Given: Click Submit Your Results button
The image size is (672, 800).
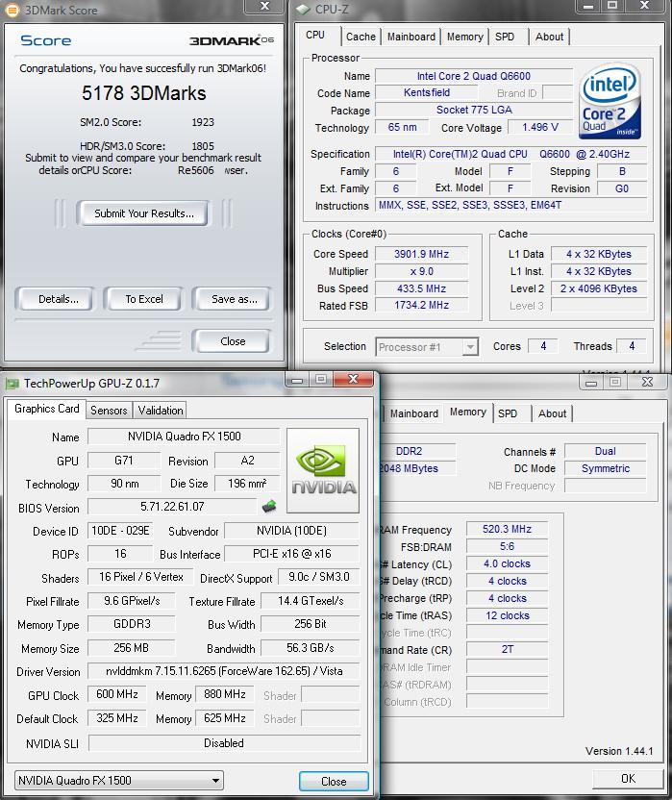Looking at the screenshot, I should (x=143, y=213).
